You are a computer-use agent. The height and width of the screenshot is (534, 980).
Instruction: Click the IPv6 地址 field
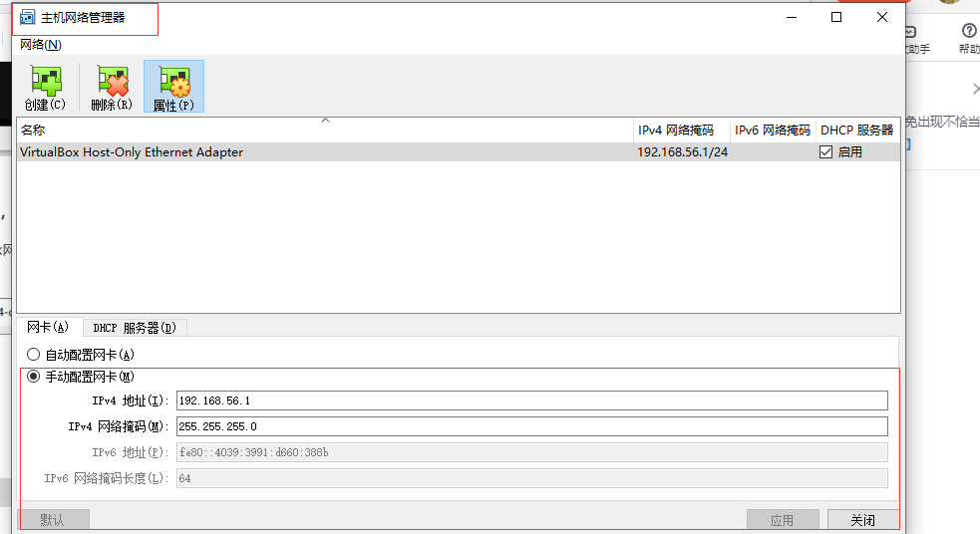pos(532,452)
